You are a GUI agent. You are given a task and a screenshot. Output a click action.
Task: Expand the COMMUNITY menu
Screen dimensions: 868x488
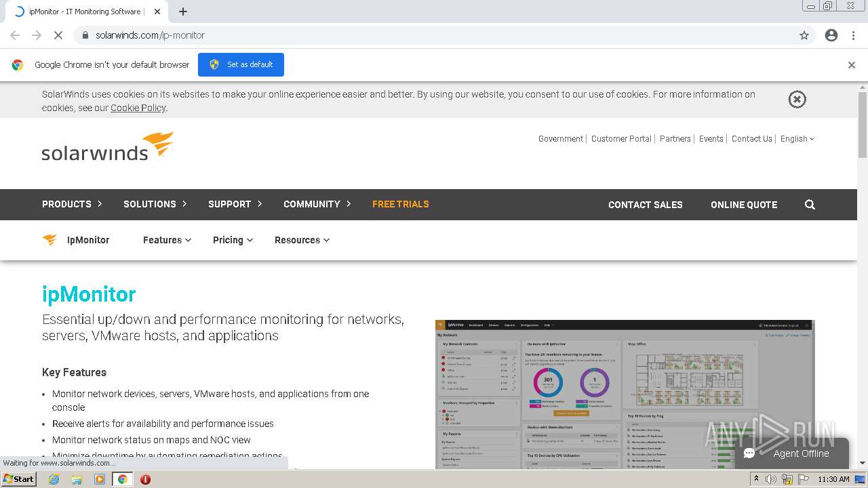317,204
